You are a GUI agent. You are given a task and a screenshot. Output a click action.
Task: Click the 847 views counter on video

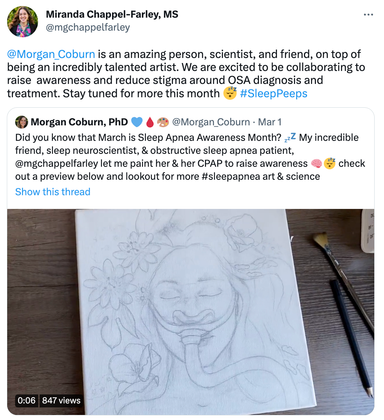[x=61, y=400]
